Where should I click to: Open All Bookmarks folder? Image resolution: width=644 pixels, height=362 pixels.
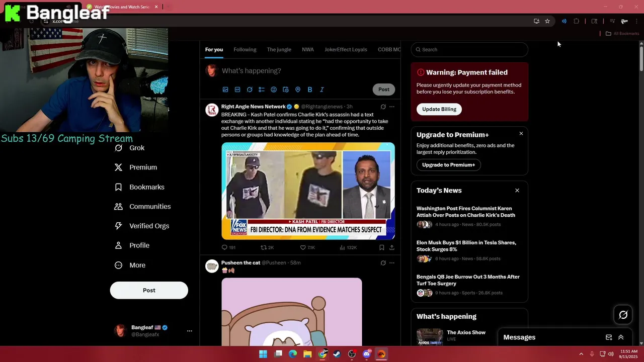pyautogui.click(x=622, y=34)
